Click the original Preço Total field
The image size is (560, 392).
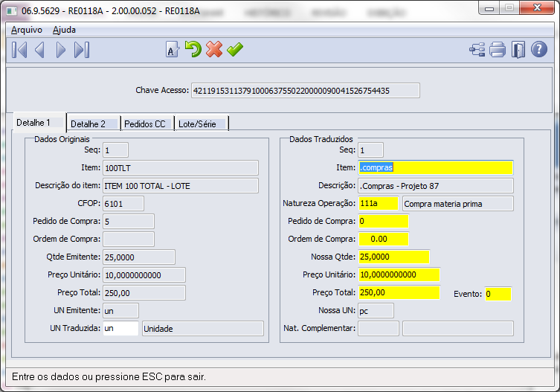coord(144,292)
